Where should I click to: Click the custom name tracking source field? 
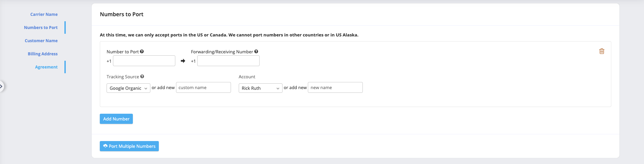203,87
